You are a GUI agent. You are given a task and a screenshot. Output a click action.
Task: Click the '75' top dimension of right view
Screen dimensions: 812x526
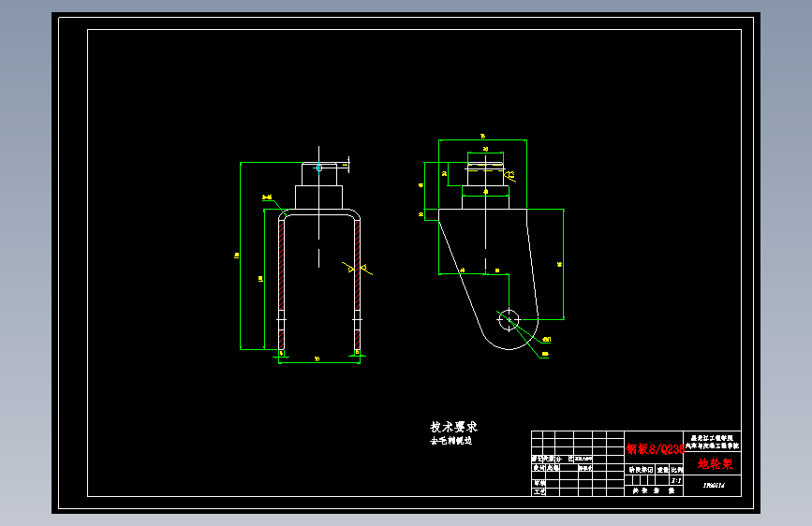click(x=482, y=136)
